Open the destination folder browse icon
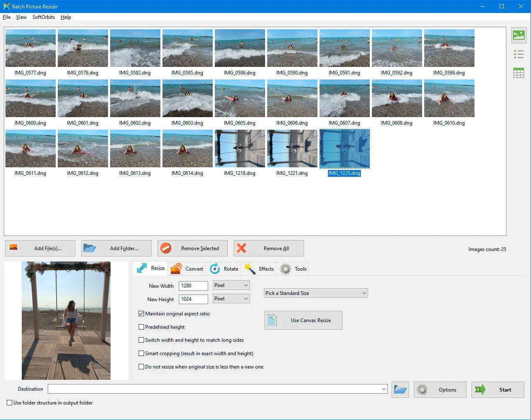The width and height of the screenshot is (531, 420). [x=400, y=389]
